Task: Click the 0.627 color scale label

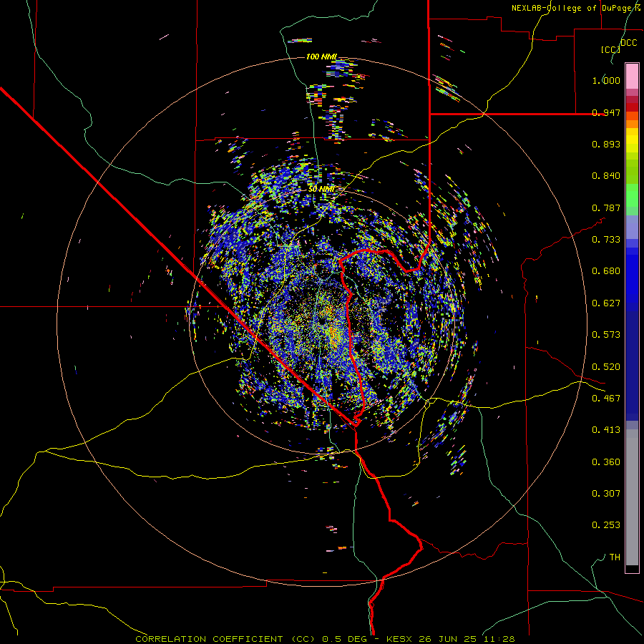Action: [x=606, y=303]
